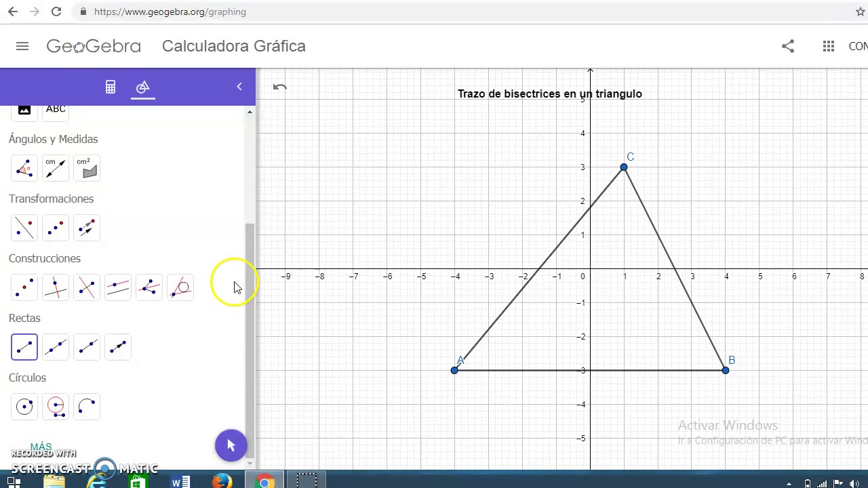Viewport: 868px width, 488px height.
Task: Switch to the geometry Tools tab
Action: [142, 87]
